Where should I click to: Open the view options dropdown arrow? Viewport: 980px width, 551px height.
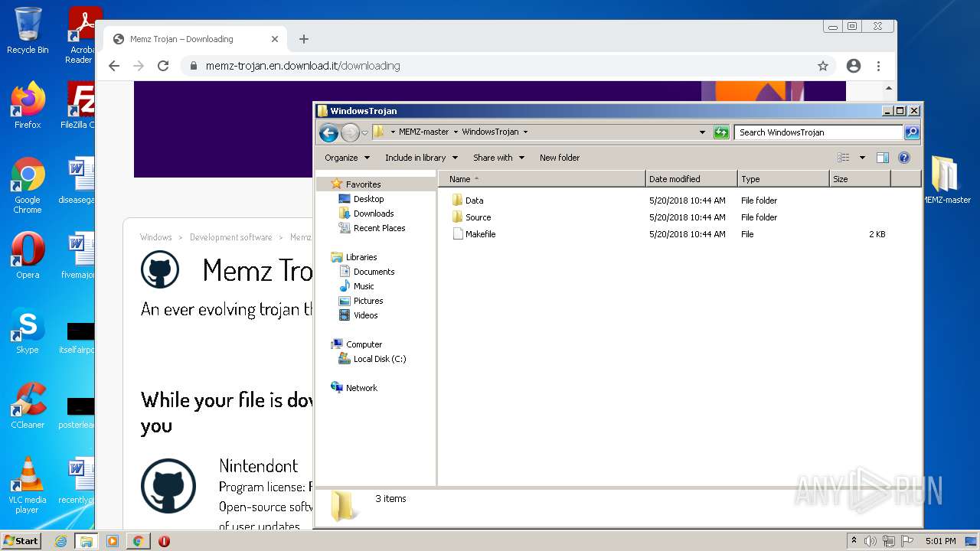[x=862, y=158]
